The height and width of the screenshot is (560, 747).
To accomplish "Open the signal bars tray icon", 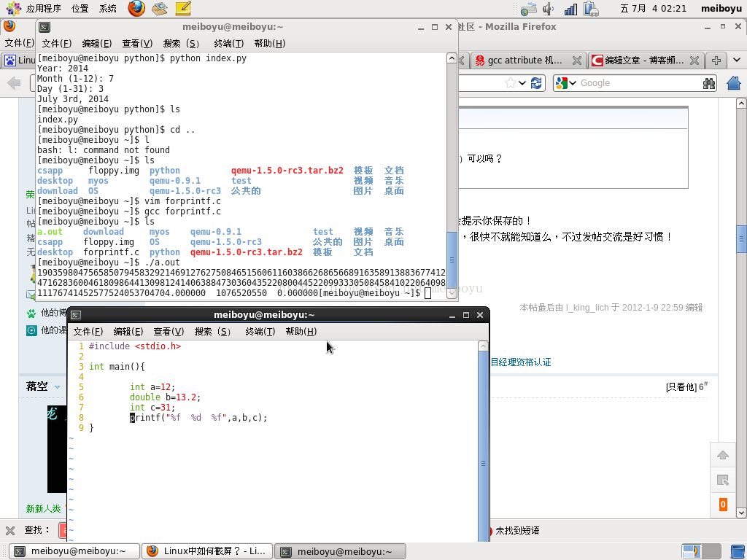I will [570, 9].
